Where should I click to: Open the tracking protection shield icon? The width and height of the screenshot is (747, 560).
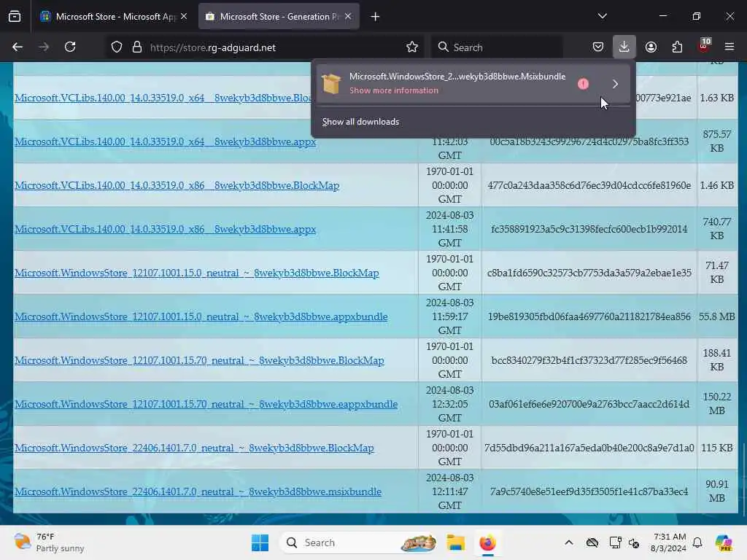coord(117,47)
